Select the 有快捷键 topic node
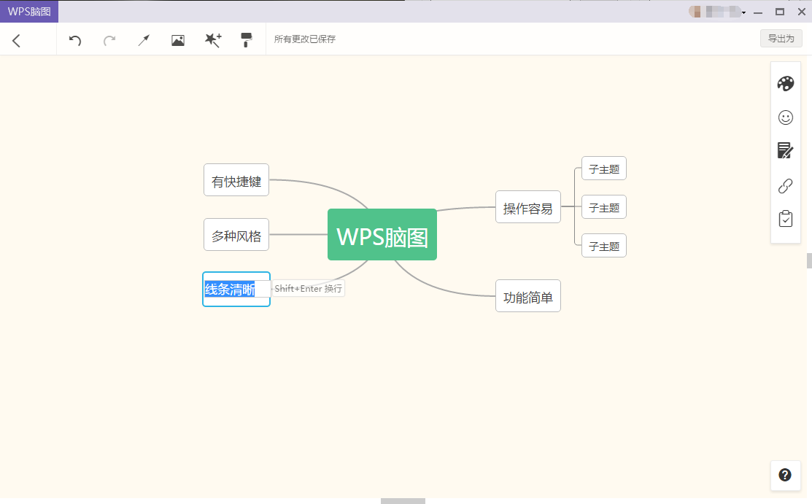Image resolution: width=812 pixels, height=504 pixels. click(x=236, y=179)
